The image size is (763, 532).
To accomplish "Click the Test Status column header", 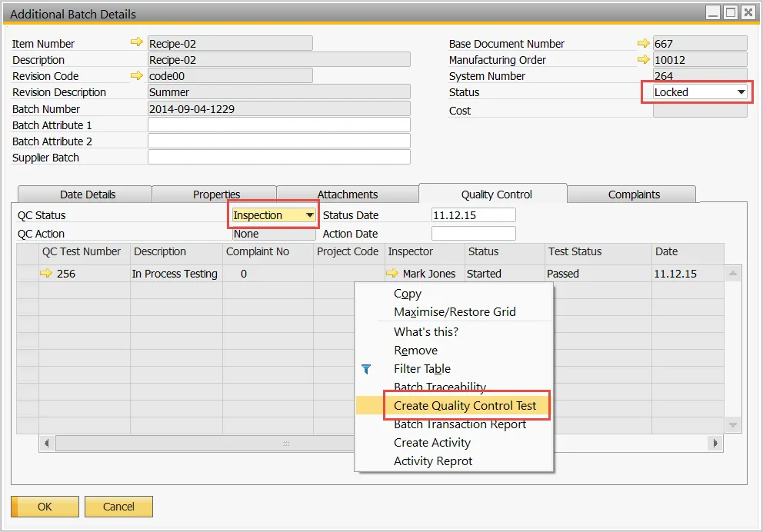I will pyautogui.click(x=598, y=251).
